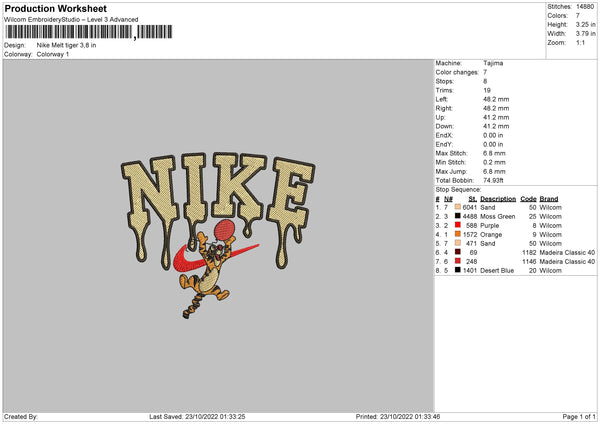Select 'Moss Green' description text
Viewport: 600px width, 424px height.
(x=497, y=217)
